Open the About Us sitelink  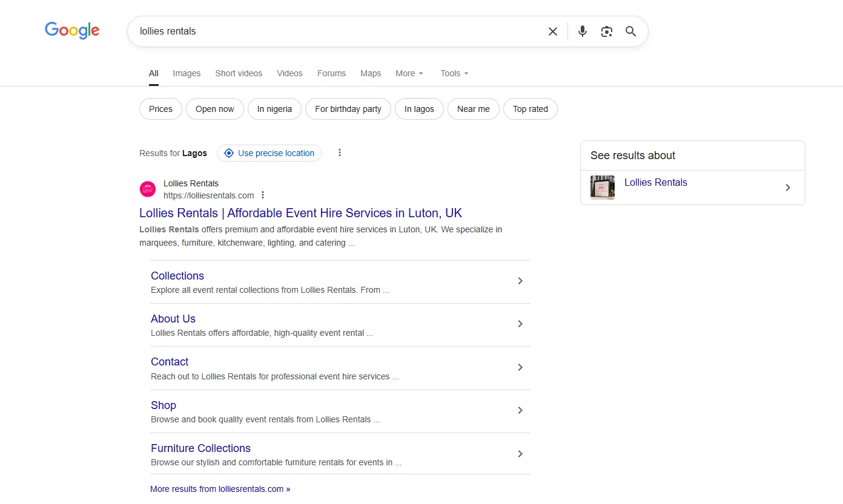pos(173,319)
